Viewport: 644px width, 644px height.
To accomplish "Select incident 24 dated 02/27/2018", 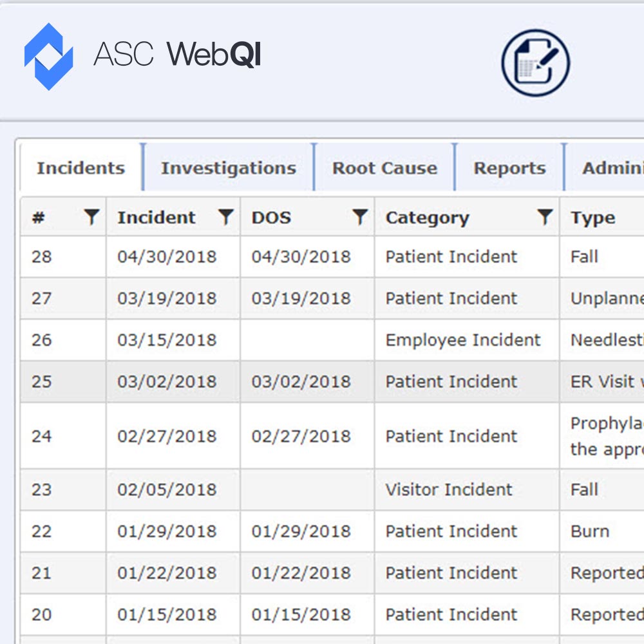I will pos(167,436).
